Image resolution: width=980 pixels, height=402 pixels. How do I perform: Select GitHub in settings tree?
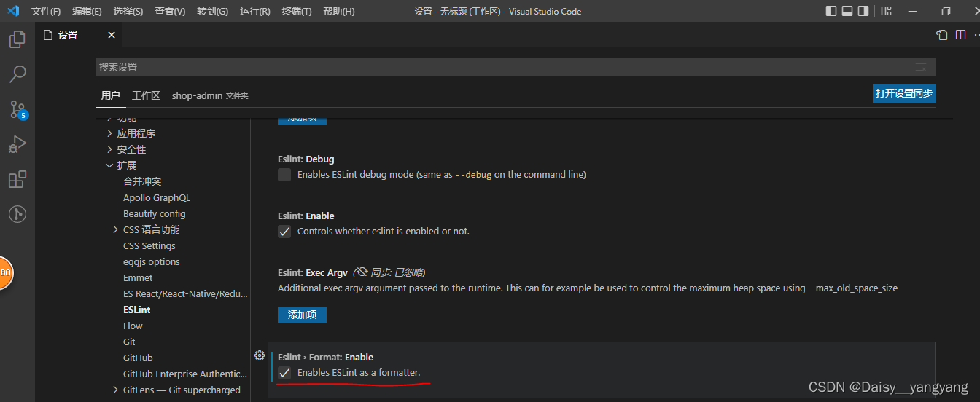(138, 358)
